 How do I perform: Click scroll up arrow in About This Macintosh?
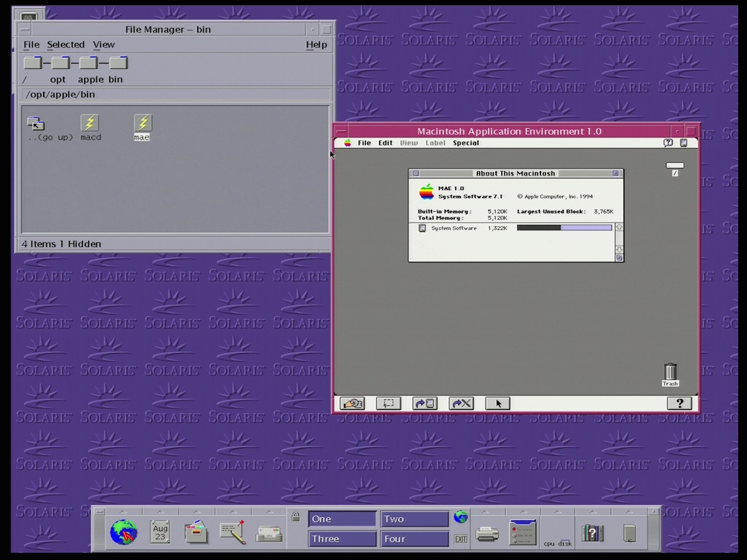(x=619, y=227)
